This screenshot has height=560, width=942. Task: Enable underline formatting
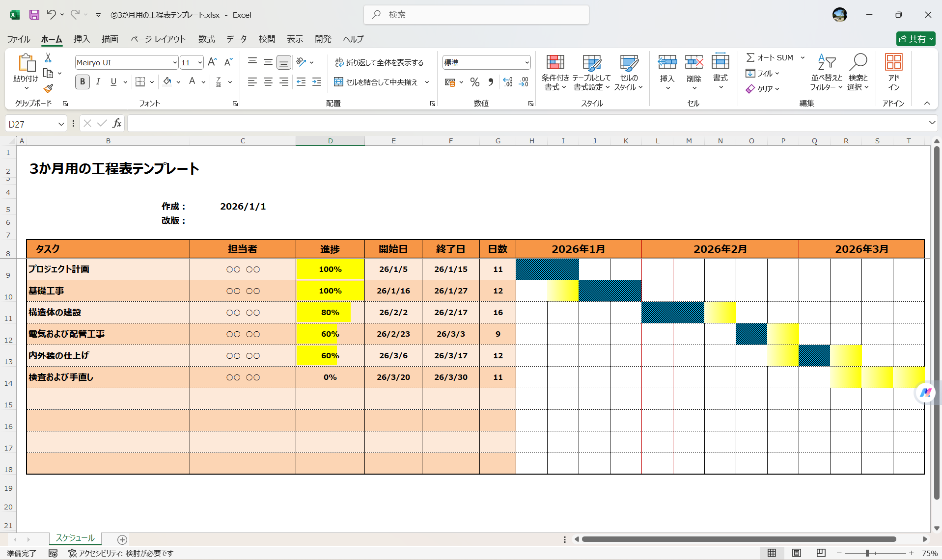[x=113, y=82]
